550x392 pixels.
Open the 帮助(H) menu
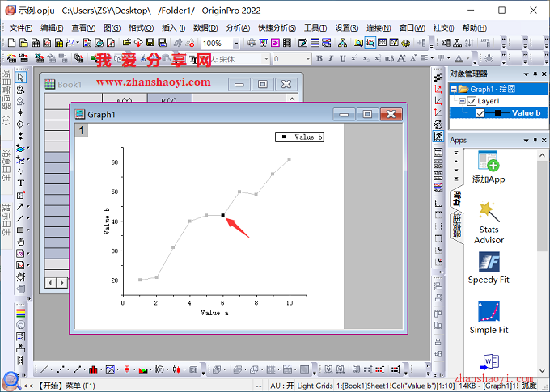[474, 28]
